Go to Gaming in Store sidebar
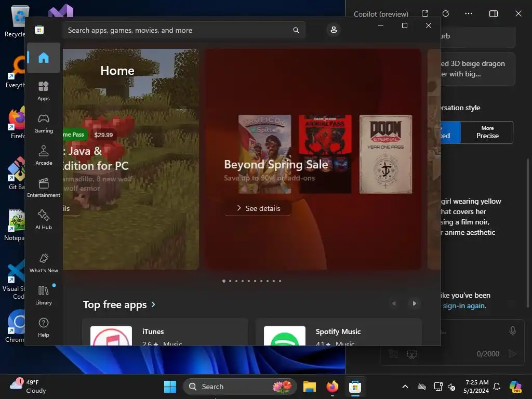The height and width of the screenshot is (399, 532). (44, 123)
